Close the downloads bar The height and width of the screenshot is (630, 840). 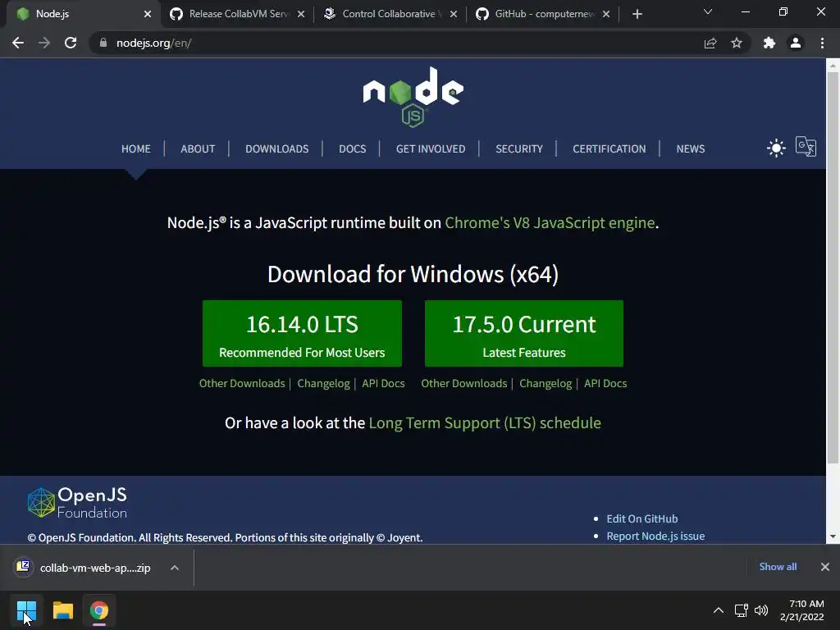825,567
